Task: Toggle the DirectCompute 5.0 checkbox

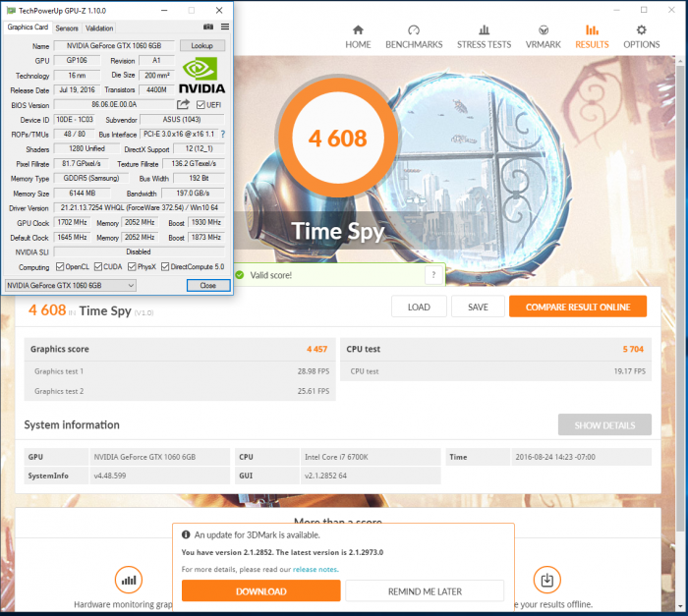Action: (x=165, y=267)
